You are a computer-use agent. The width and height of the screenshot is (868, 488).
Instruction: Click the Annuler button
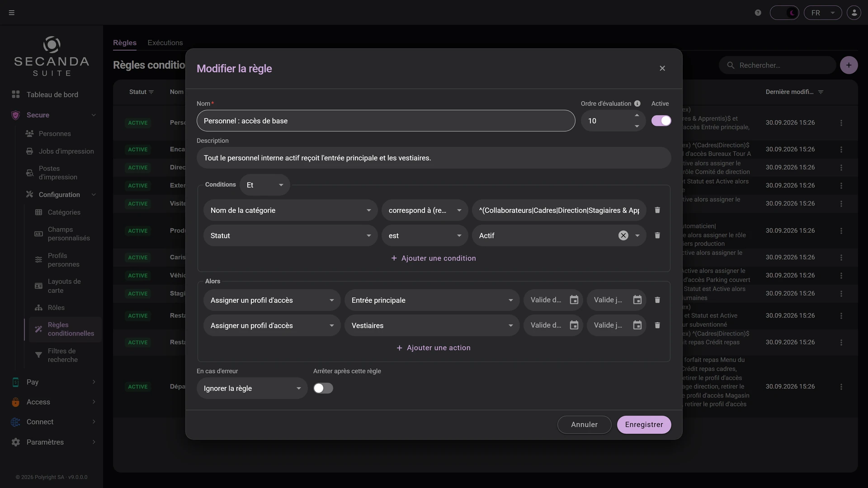tap(584, 424)
